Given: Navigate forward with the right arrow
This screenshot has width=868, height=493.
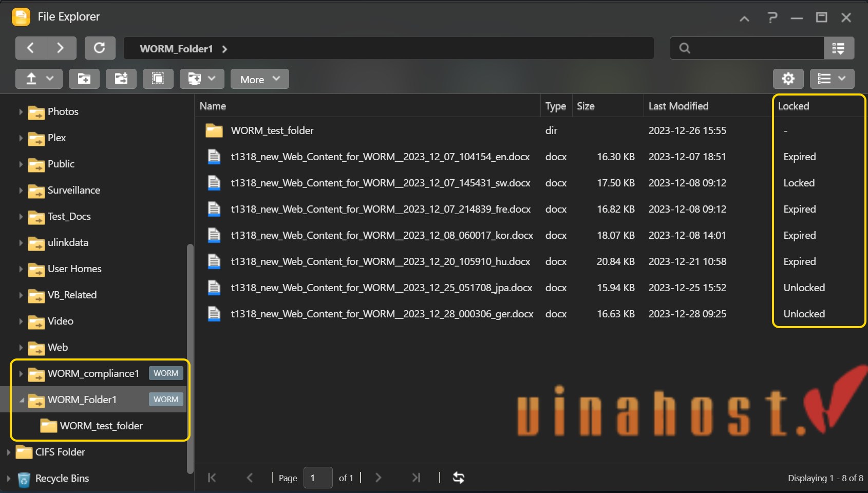Looking at the screenshot, I should click(61, 48).
